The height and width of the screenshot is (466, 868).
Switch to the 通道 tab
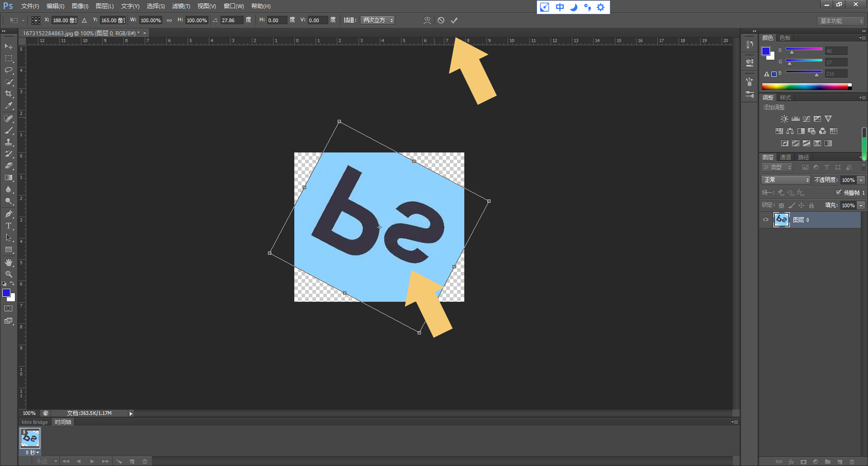tap(786, 157)
